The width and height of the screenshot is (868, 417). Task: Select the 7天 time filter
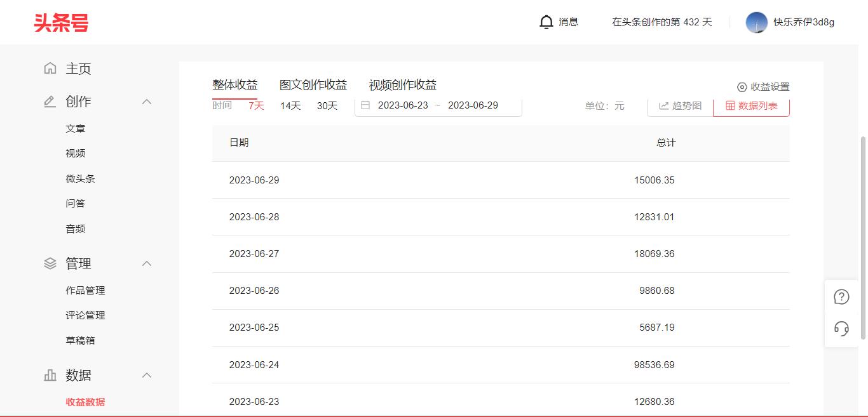pos(255,106)
